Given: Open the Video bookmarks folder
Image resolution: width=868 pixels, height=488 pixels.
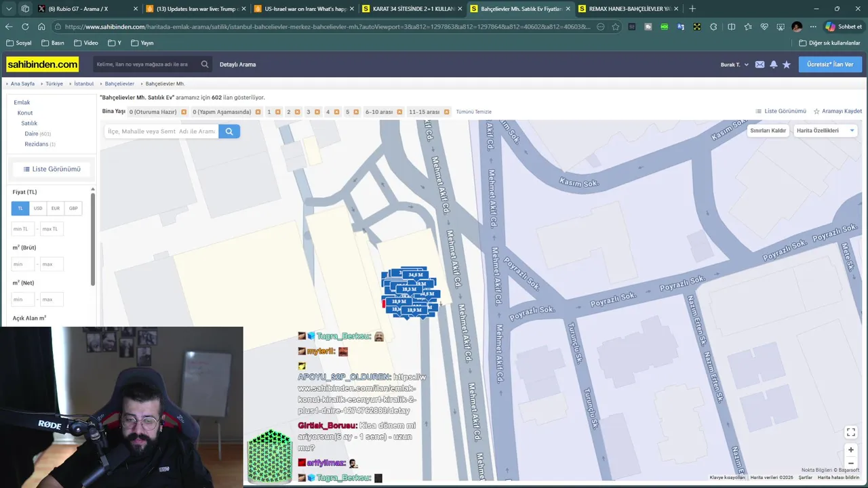Looking at the screenshot, I should (x=85, y=43).
